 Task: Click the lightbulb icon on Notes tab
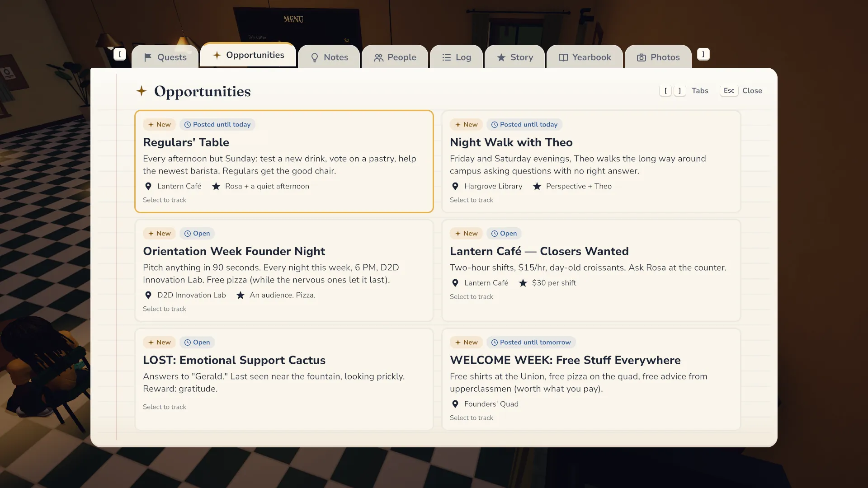click(x=315, y=57)
